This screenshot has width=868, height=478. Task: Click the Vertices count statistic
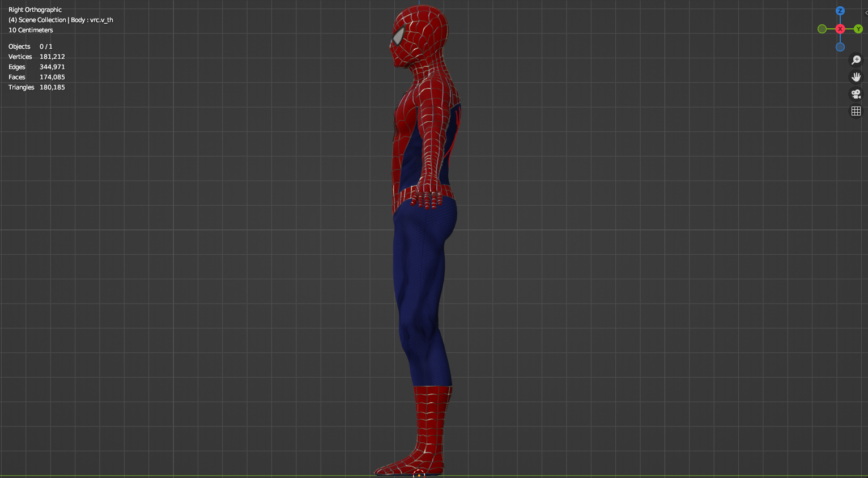36,56
